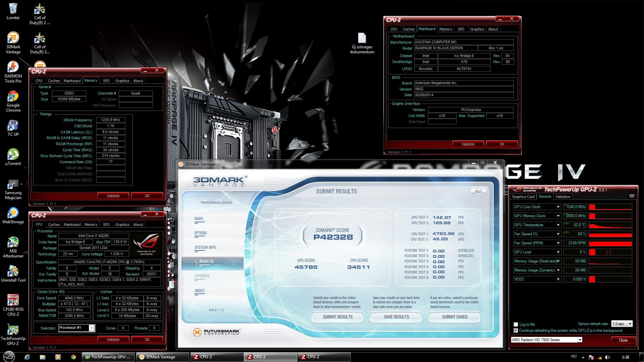Viewport: 644px width, 362px height.
Task: Click the GPU Temperature red sensor graph
Action: 610,225
